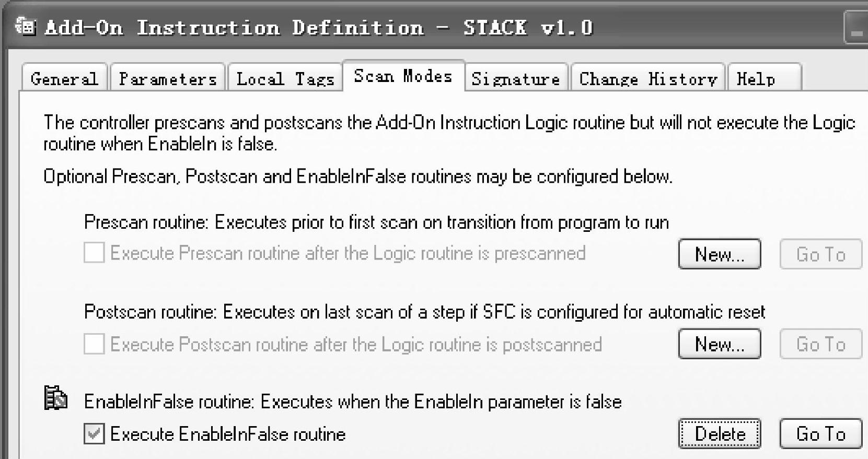
Task: Click Go To beside Postscan routine
Action: [820, 344]
